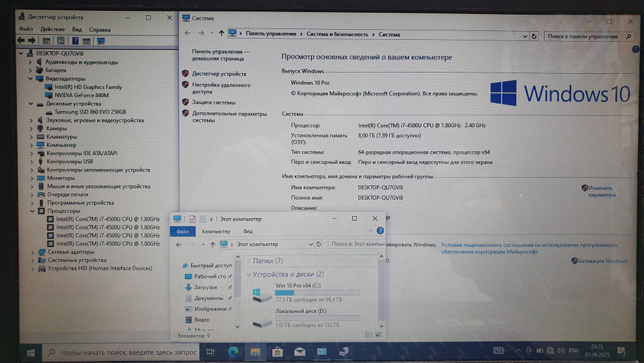The width and height of the screenshot is (644, 363).
Task: Open Control Panel taskbar icon
Action: [321, 352]
